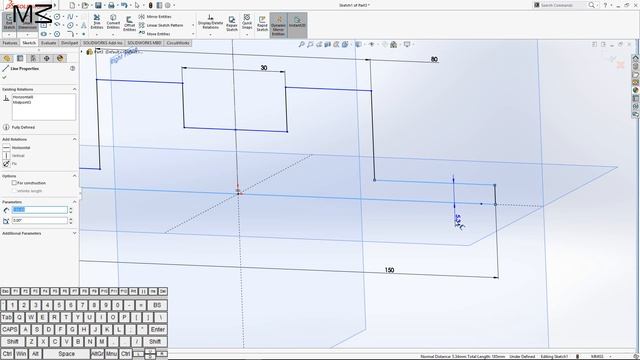The width and height of the screenshot is (640, 360).
Task: Click the Print icon
Action: coord(111,5)
